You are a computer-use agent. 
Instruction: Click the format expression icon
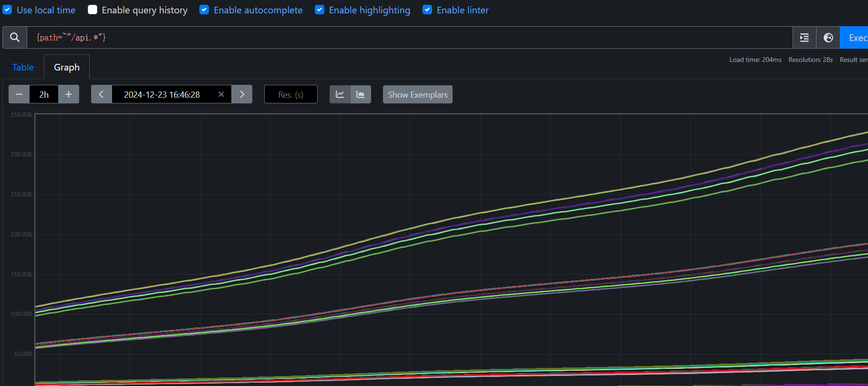pyautogui.click(x=804, y=38)
